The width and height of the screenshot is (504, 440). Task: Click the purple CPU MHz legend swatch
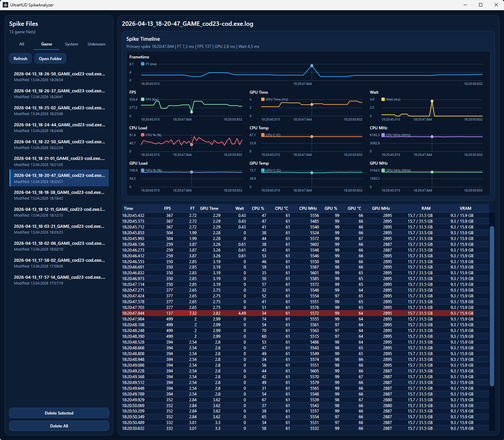click(383, 135)
